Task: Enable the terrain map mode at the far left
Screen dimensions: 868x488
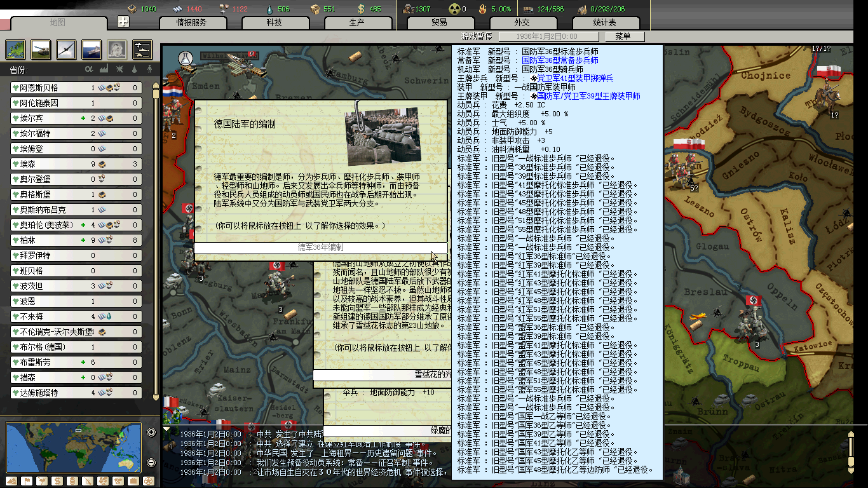Action: pyautogui.click(x=11, y=481)
